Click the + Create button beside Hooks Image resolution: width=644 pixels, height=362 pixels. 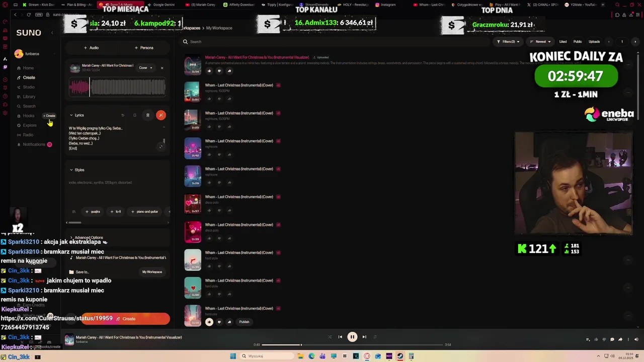point(49,116)
